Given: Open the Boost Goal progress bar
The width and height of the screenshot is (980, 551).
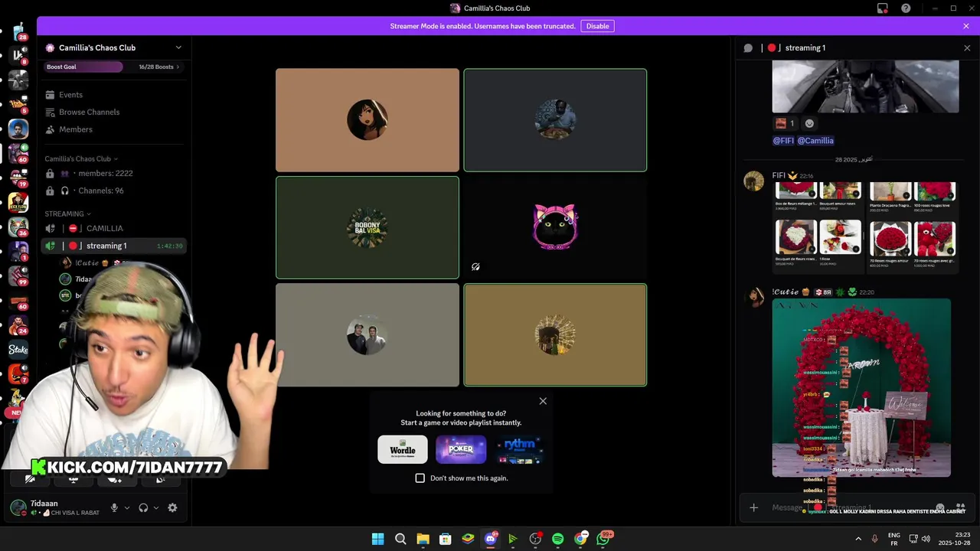Looking at the screenshot, I should [x=83, y=67].
